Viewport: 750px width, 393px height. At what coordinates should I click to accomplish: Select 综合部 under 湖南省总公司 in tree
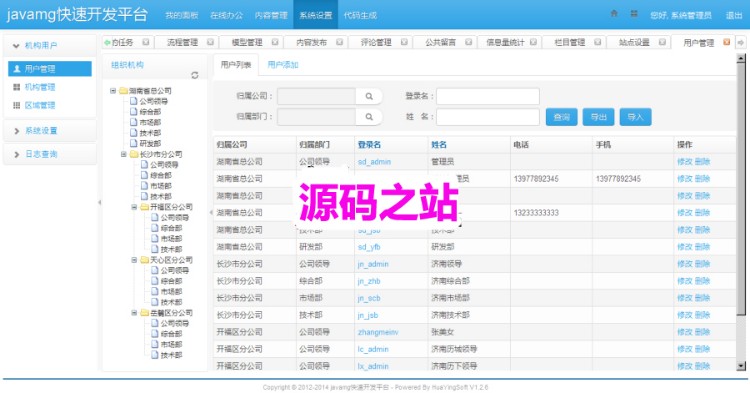pos(150,112)
